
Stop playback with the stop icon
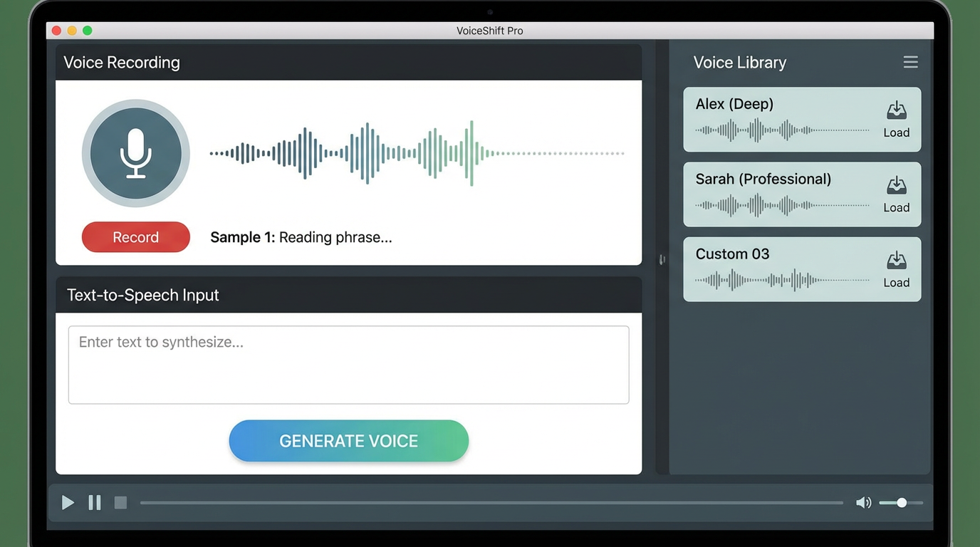pyautogui.click(x=120, y=503)
